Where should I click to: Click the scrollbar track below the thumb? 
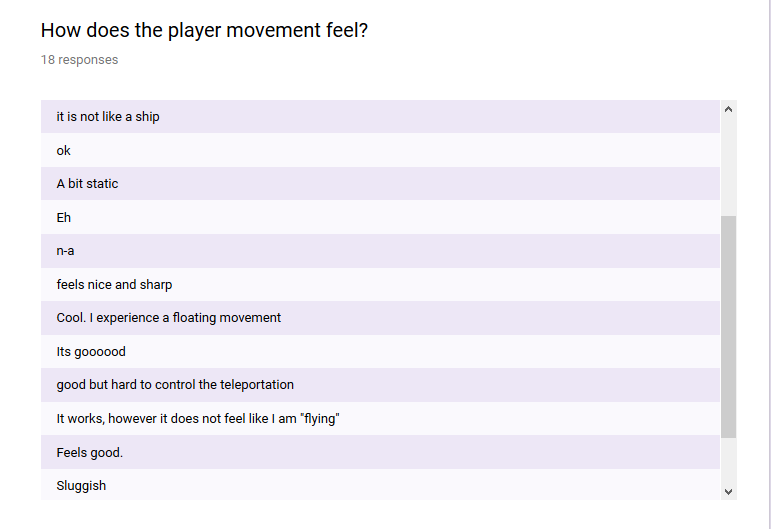[x=728, y=460]
